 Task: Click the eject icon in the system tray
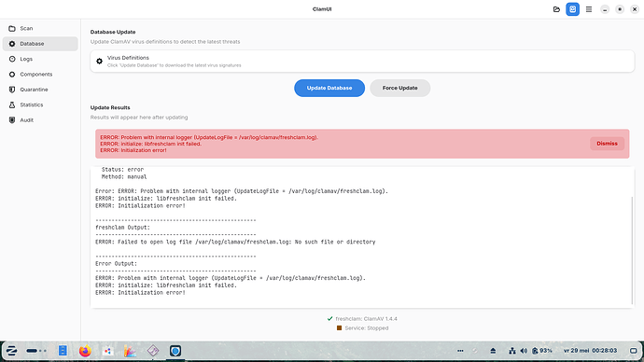tap(493, 351)
